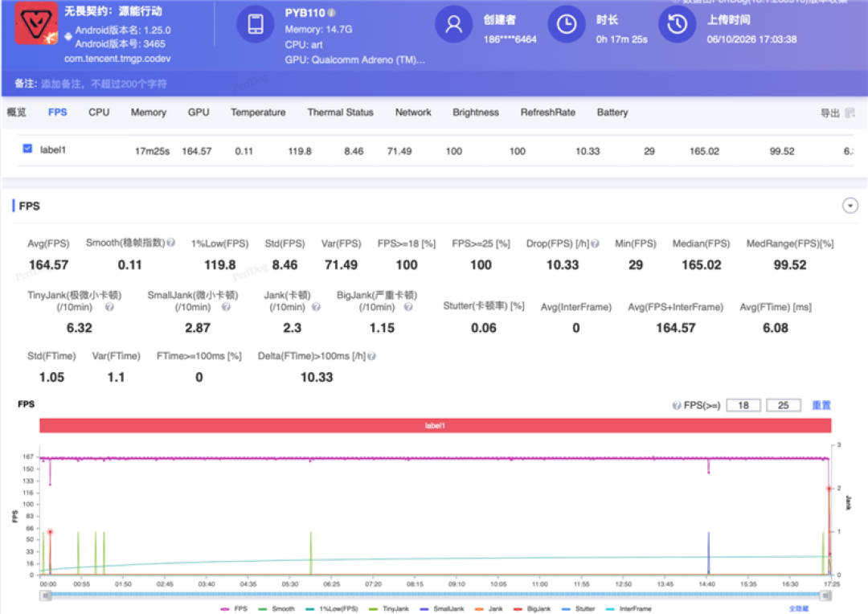Click the 添加备注 note field

click(x=104, y=84)
